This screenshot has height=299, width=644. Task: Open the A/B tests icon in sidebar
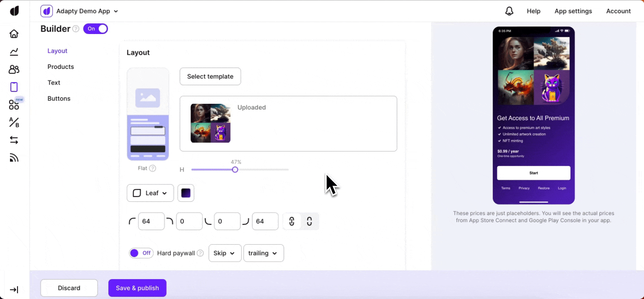(x=14, y=123)
